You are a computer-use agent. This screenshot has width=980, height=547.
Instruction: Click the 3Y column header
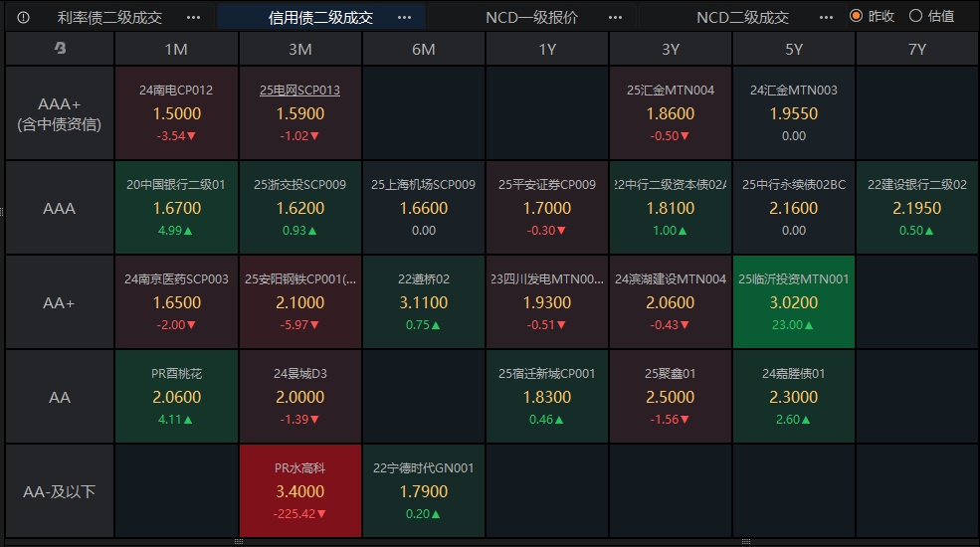671,49
